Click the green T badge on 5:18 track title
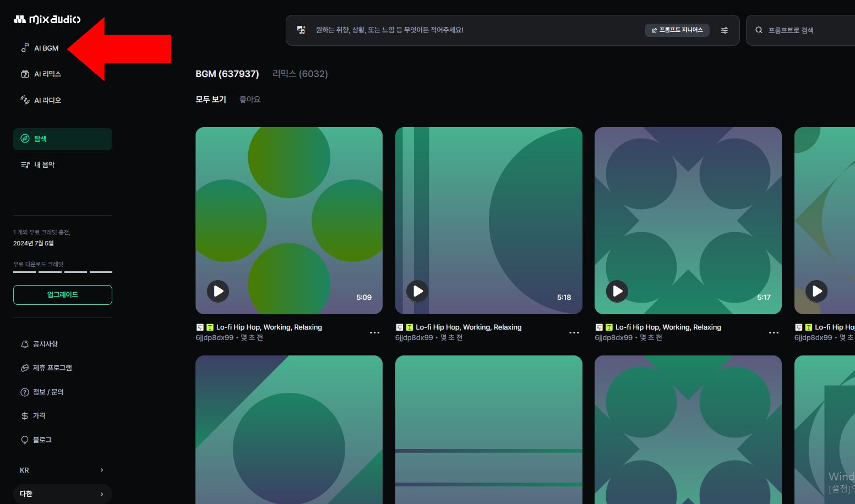Image resolution: width=855 pixels, height=504 pixels. pyautogui.click(x=410, y=327)
